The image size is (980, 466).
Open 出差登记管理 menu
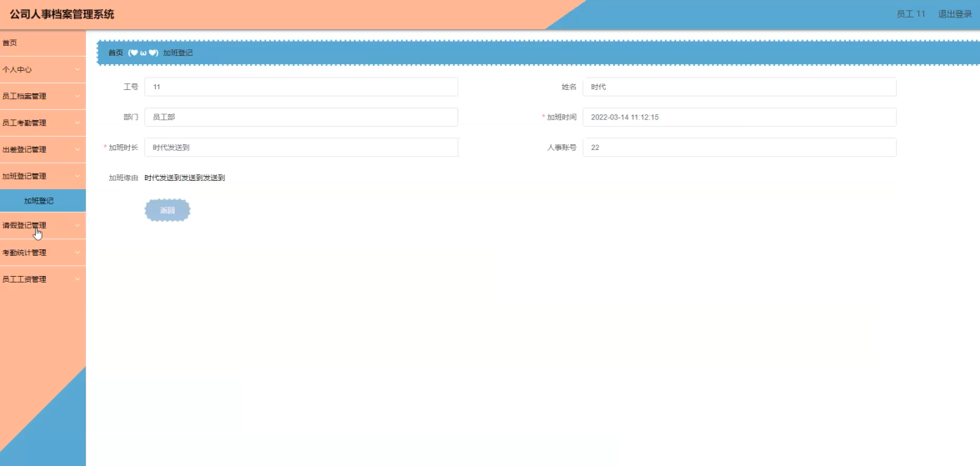coord(42,149)
